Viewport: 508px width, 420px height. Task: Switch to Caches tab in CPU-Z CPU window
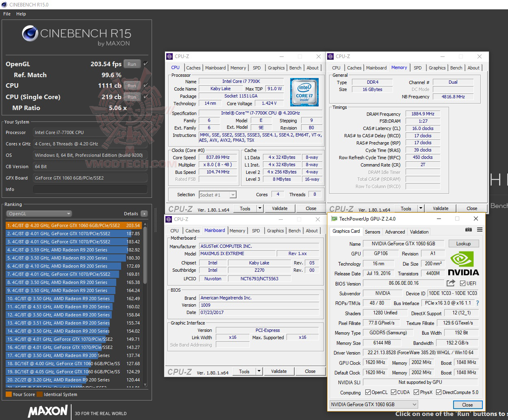[193, 68]
